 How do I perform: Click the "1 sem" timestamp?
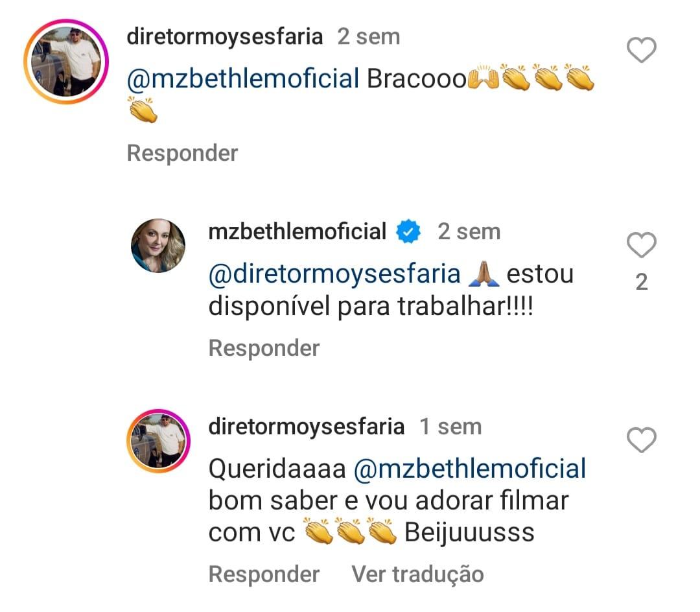tap(450, 427)
